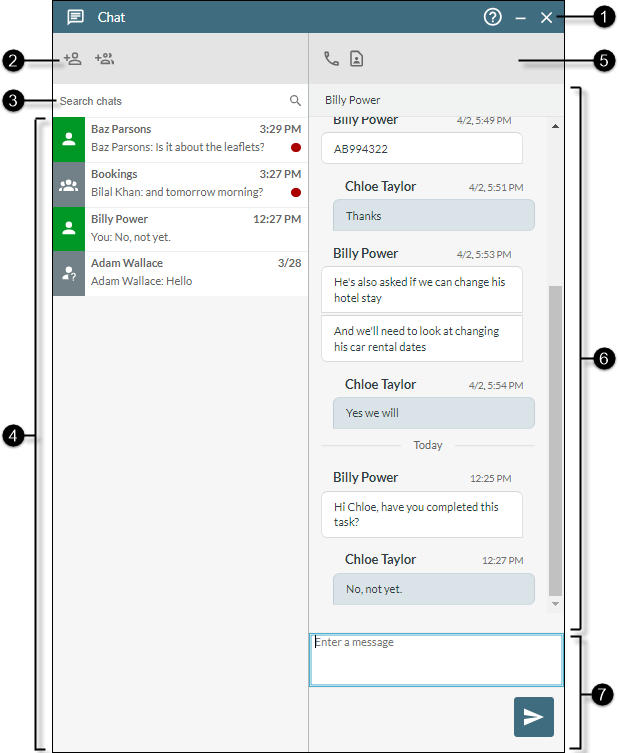Click the Enter a message box
Screen dimensions: 619x753
(x=435, y=660)
